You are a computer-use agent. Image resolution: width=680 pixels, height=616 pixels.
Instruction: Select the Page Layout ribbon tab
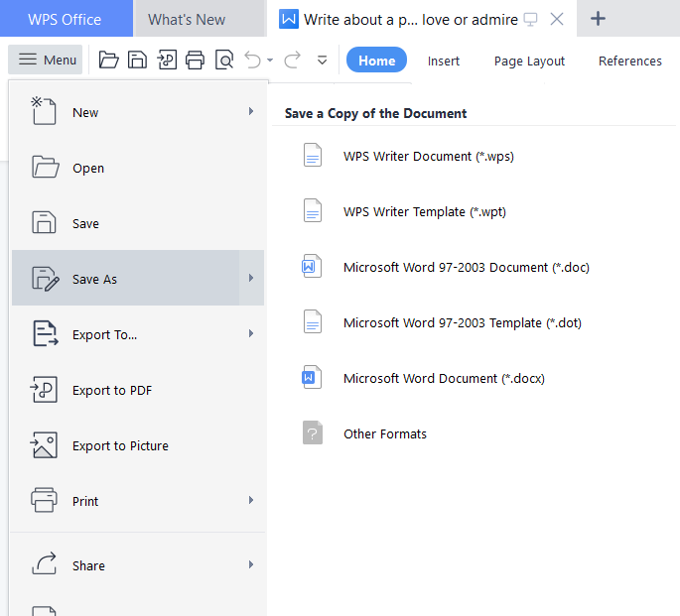pyautogui.click(x=529, y=62)
